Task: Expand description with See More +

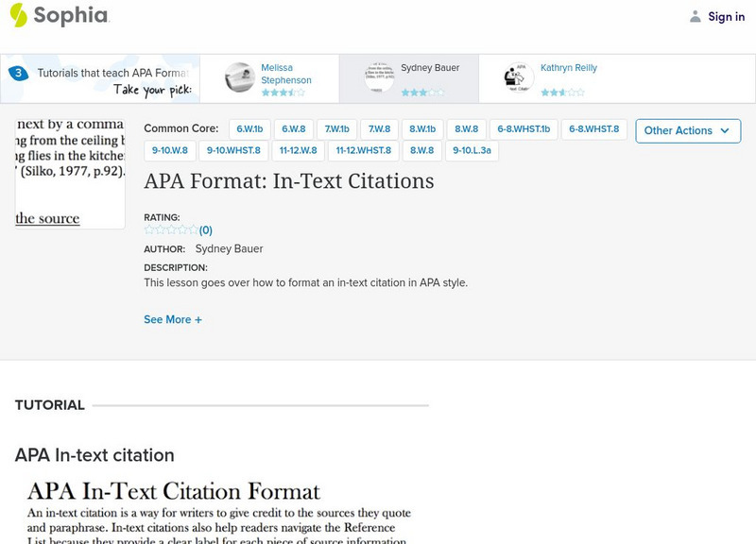Action: [x=173, y=319]
